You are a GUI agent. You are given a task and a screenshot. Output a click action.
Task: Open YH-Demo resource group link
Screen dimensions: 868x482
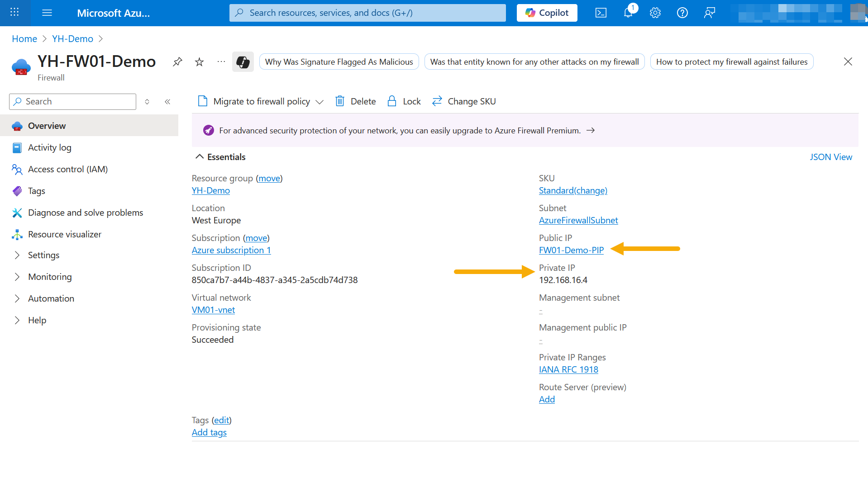point(211,190)
